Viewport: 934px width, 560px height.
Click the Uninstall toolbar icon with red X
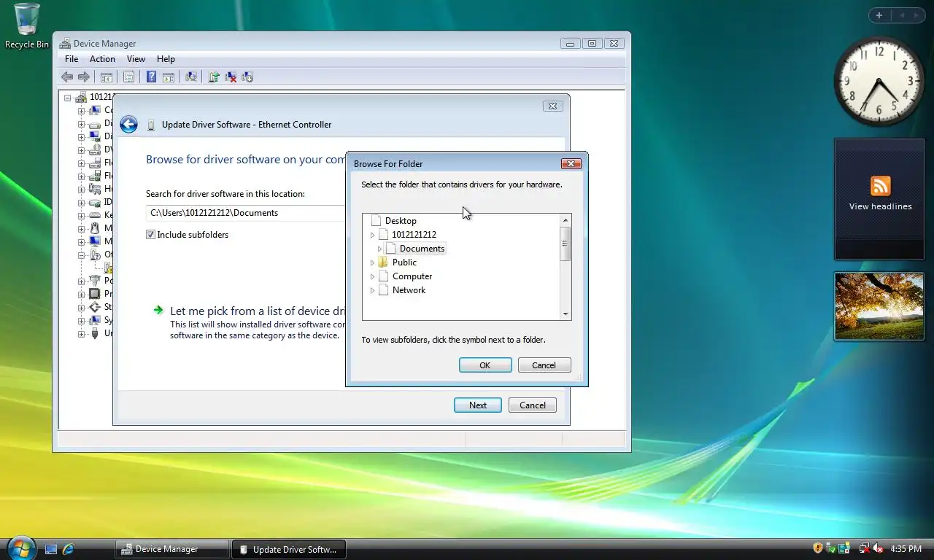click(x=231, y=77)
